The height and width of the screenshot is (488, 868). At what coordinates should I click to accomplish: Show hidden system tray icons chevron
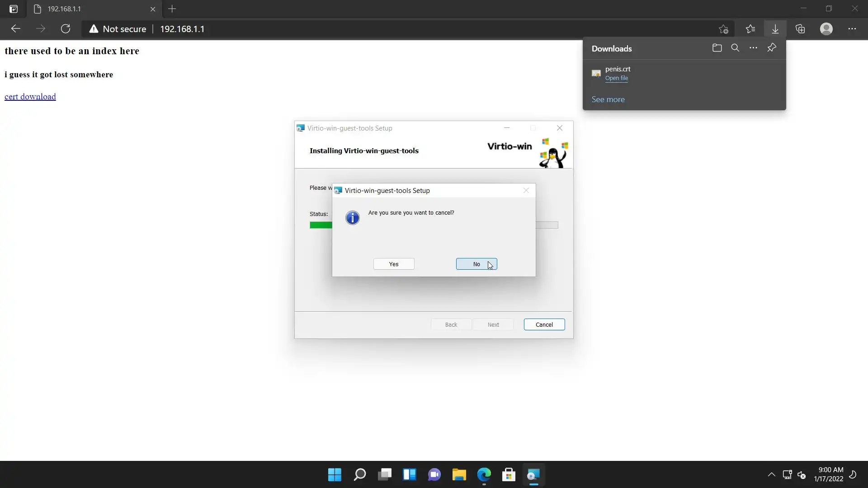click(x=771, y=474)
